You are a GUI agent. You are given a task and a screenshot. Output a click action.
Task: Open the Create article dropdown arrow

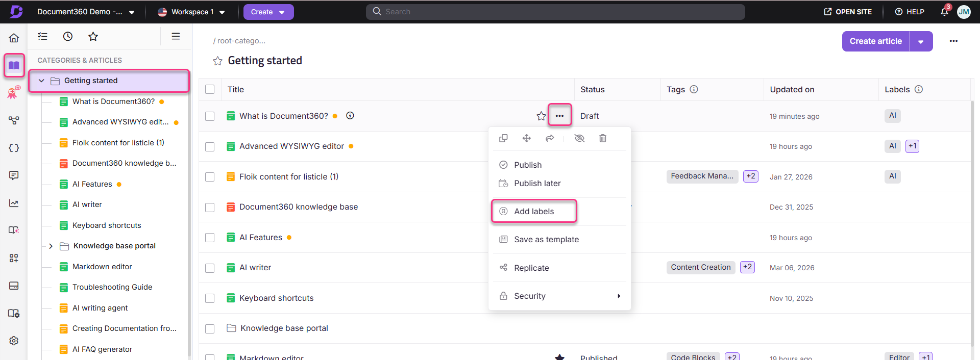[921, 41]
